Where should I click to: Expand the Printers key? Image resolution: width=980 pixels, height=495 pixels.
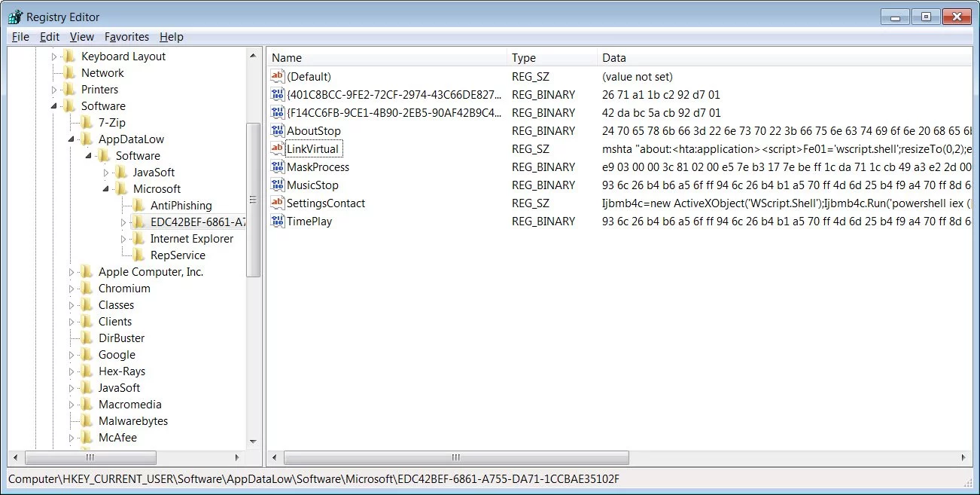coord(54,90)
